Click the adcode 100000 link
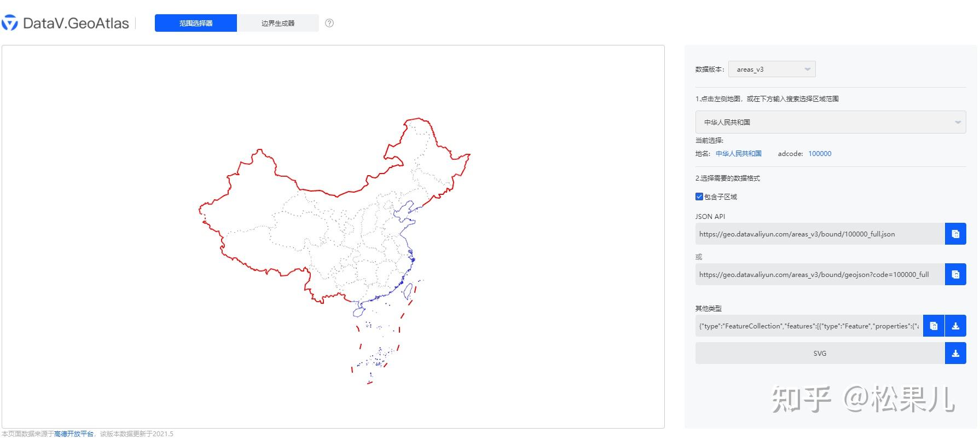980x439 pixels. 820,153
